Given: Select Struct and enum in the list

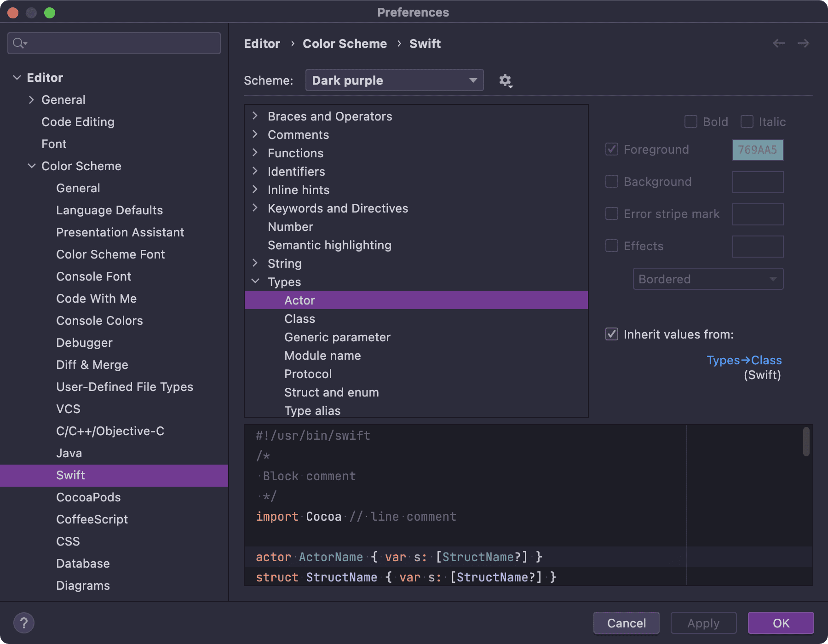Looking at the screenshot, I should pyautogui.click(x=331, y=392).
